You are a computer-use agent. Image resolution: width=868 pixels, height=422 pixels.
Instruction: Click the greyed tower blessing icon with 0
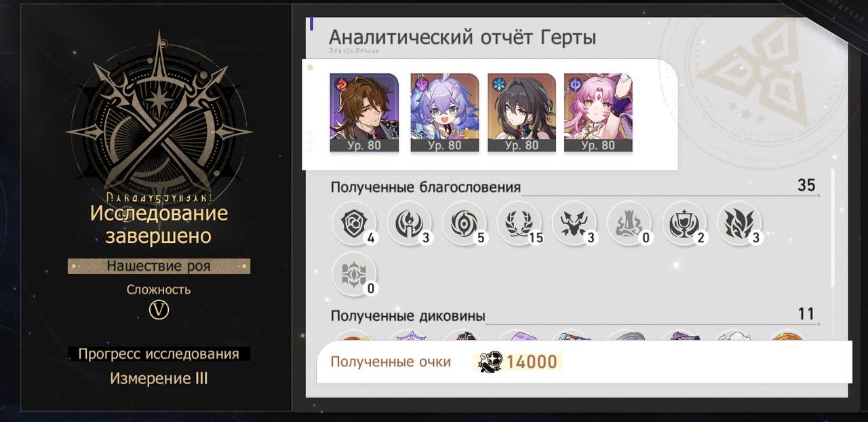(629, 223)
